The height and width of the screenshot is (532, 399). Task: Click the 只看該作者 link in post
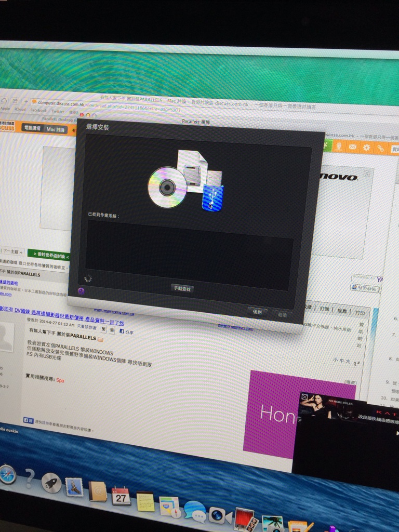tap(87, 327)
